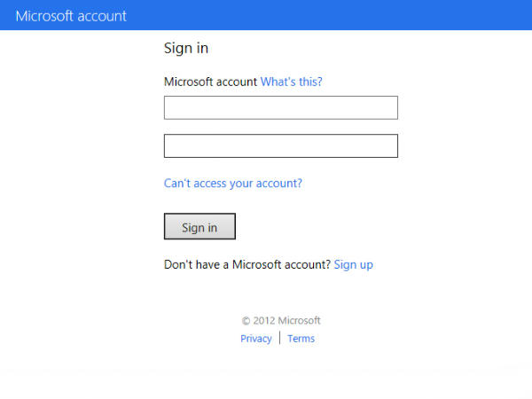Open the Privacy link in footer

[256, 339]
